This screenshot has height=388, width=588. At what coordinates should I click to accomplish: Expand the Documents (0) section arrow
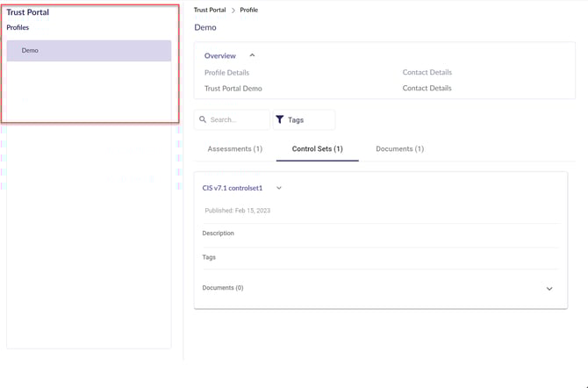point(549,289)
